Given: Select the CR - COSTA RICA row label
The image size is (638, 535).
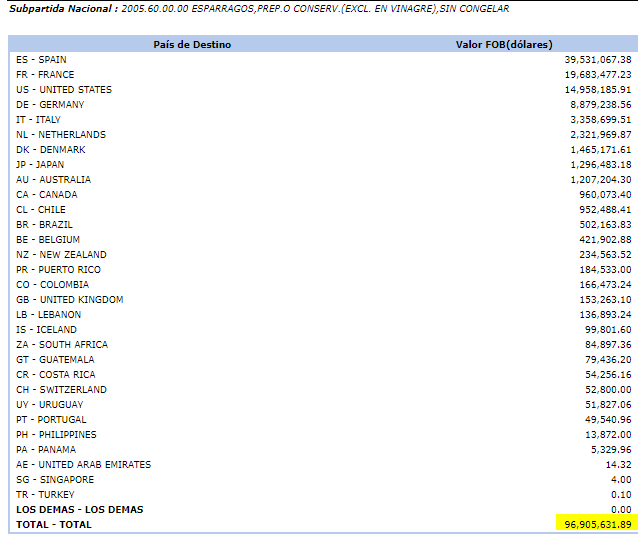Looking at the screenshot, I should (56, 375).
